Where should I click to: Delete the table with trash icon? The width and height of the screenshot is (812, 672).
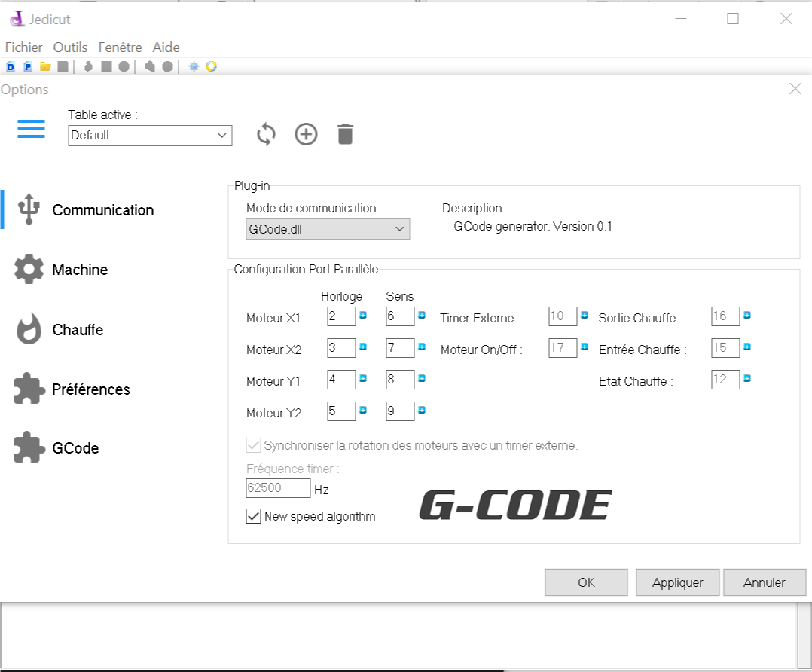[345, 135]
